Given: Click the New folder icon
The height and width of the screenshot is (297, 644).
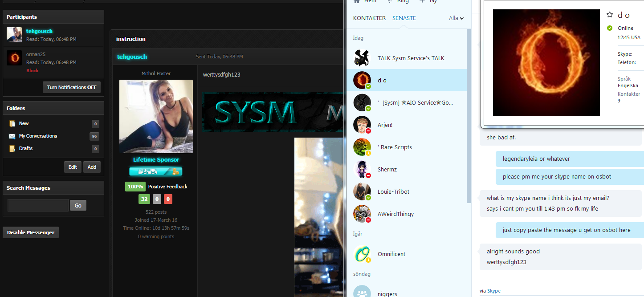Looking at the screenshot, I should [12, 124].
